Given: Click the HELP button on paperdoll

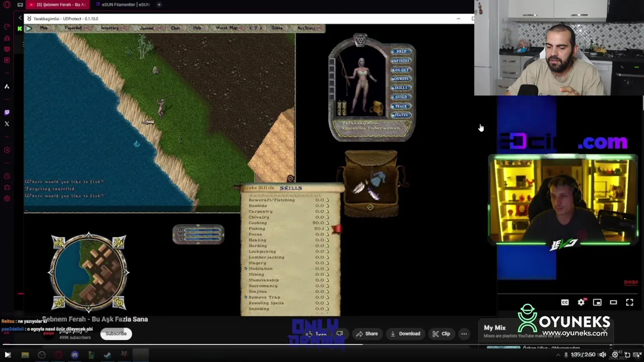Looking at the screenshot, I should tap(401, 51).
